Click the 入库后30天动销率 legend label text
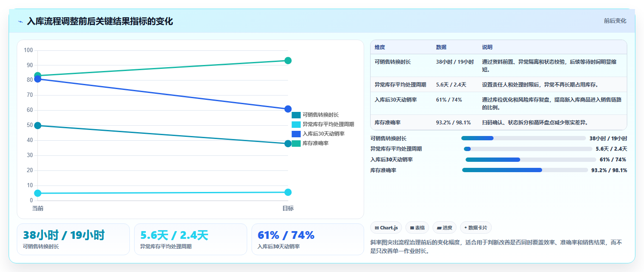Image resolution: width=644 pixels, height=272 pixels. click(324, 134)
